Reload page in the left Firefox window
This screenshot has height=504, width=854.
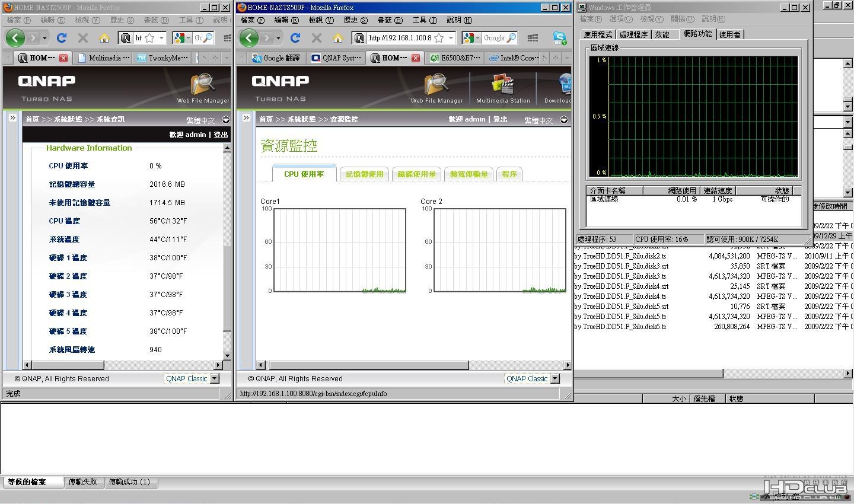[x=61, y=38]
